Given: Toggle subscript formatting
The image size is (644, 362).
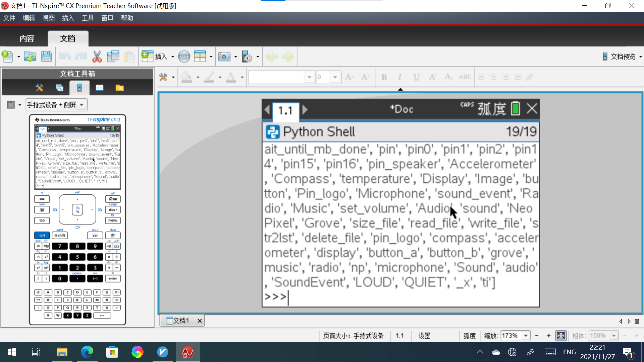Looking at the screenshot, I should point(449,77).
